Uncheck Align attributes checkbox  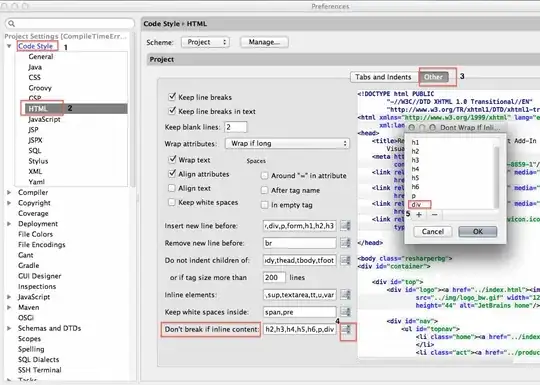tap(172, 174)
